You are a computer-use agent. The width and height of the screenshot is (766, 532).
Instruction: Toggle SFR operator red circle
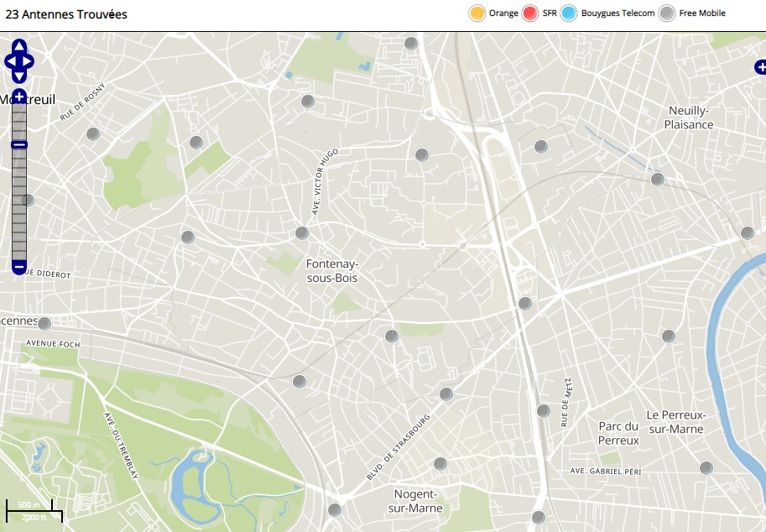[530, 13]
